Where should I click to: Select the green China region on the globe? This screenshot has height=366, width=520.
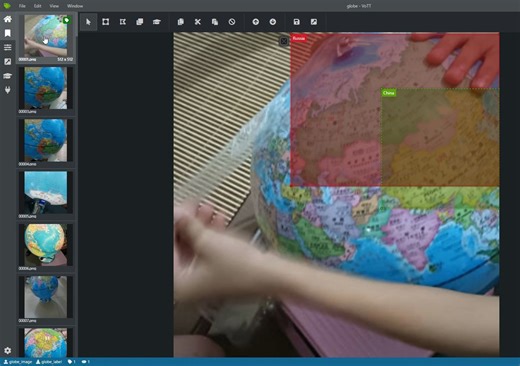440,137
